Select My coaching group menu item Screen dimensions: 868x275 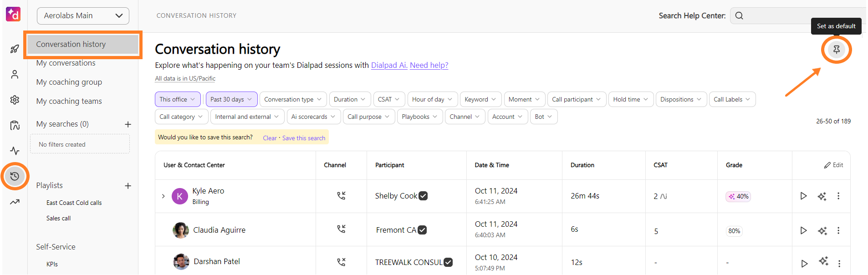click(69, 82)
